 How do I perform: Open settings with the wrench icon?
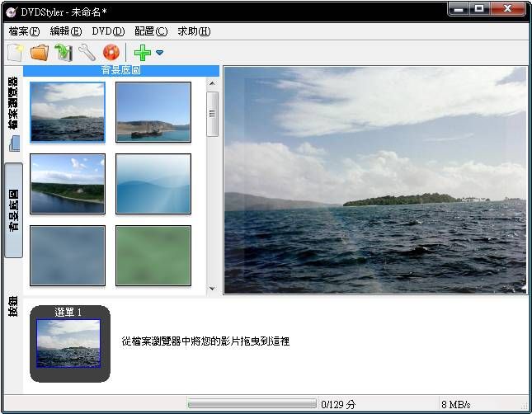click(87, 53)
